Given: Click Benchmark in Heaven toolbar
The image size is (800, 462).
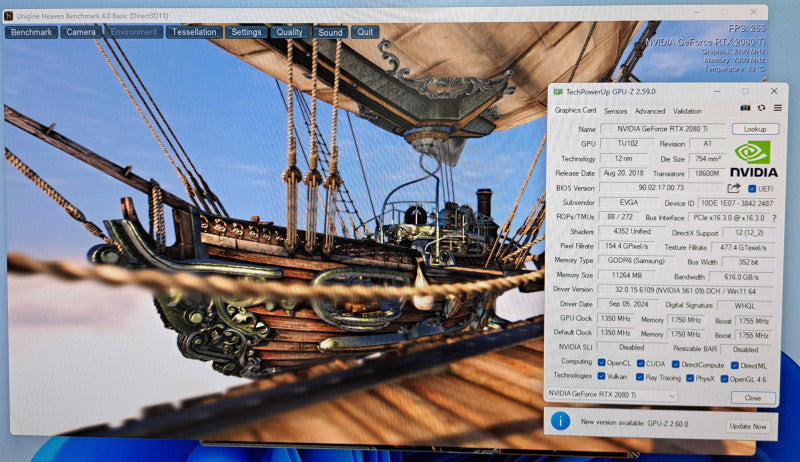Looking at the screenshot, I should click(31, 32).
